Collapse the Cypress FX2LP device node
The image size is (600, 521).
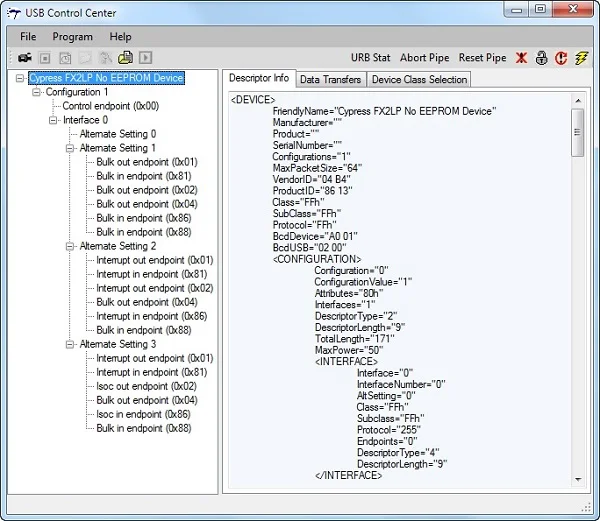(x=20, y=78)
